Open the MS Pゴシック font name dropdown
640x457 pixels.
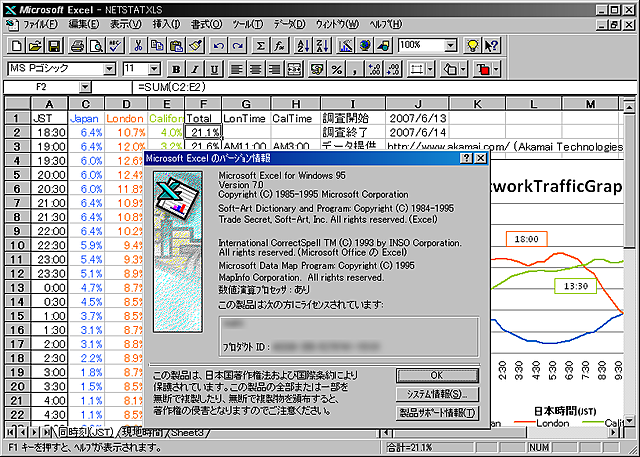[109, 69]
